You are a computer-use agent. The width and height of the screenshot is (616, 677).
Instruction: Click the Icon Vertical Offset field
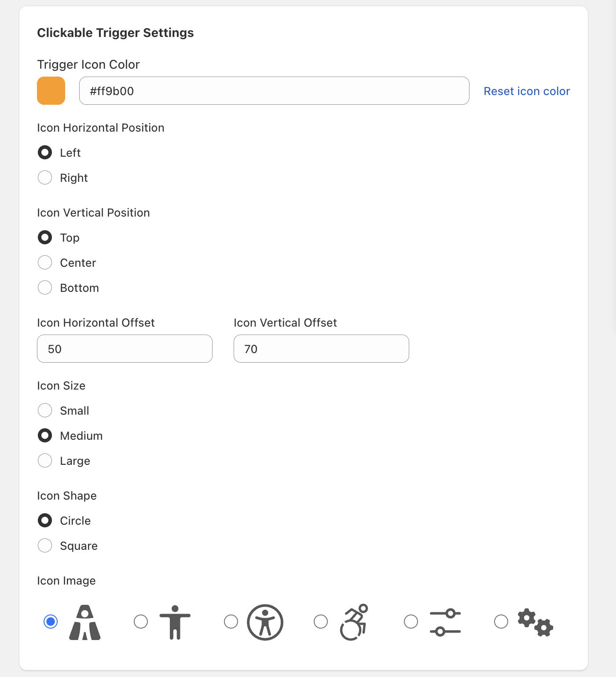(x=321, y=349)
